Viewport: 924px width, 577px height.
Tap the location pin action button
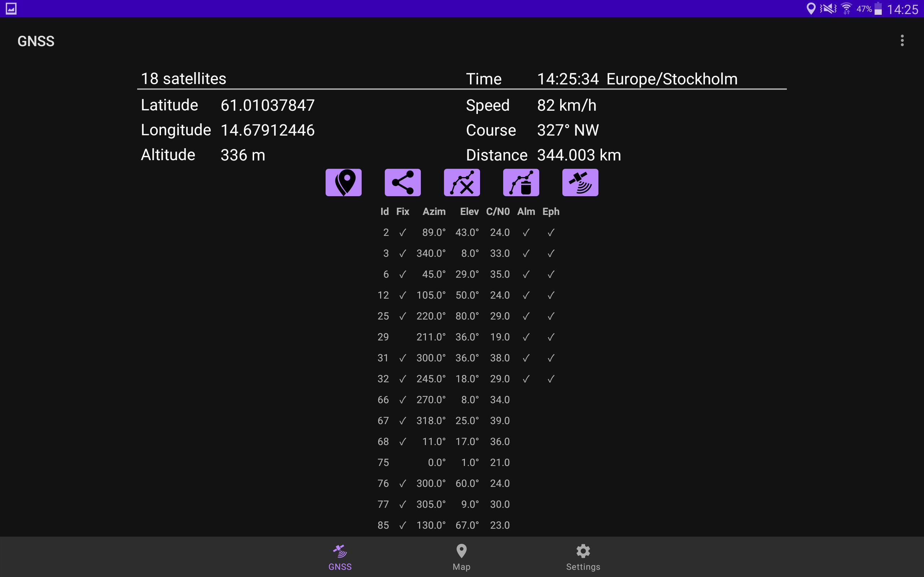[343, 182]
